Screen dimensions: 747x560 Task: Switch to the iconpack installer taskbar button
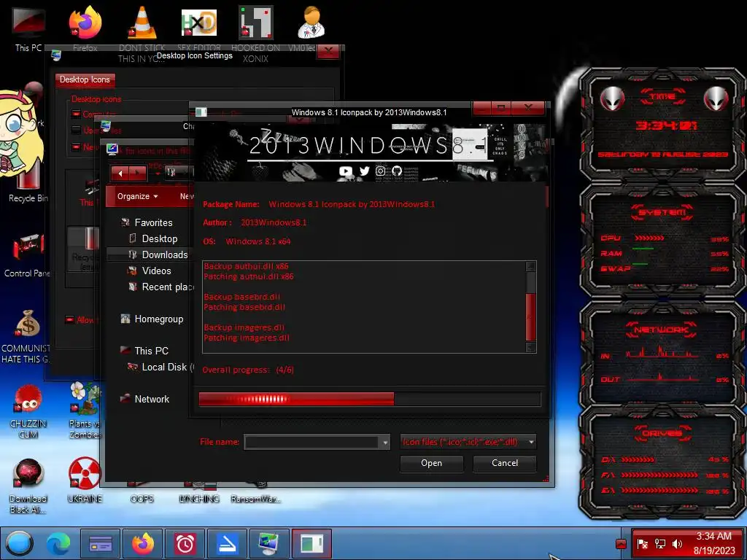click(x=311, y=543)
